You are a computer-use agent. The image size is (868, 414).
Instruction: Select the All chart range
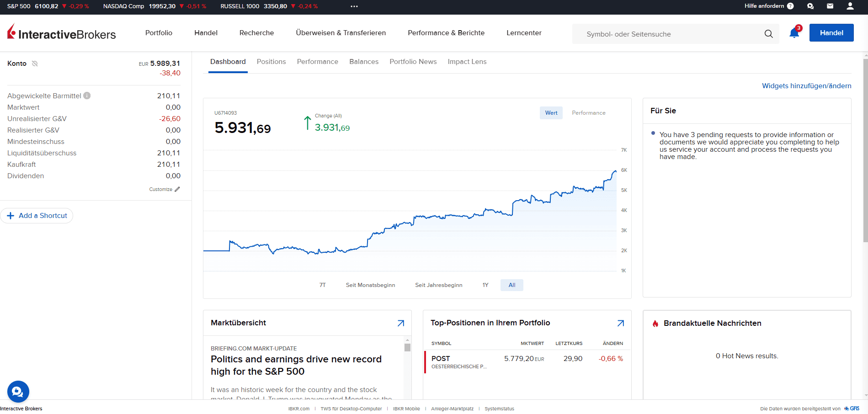pyautogui.click(x=512, y=285)
